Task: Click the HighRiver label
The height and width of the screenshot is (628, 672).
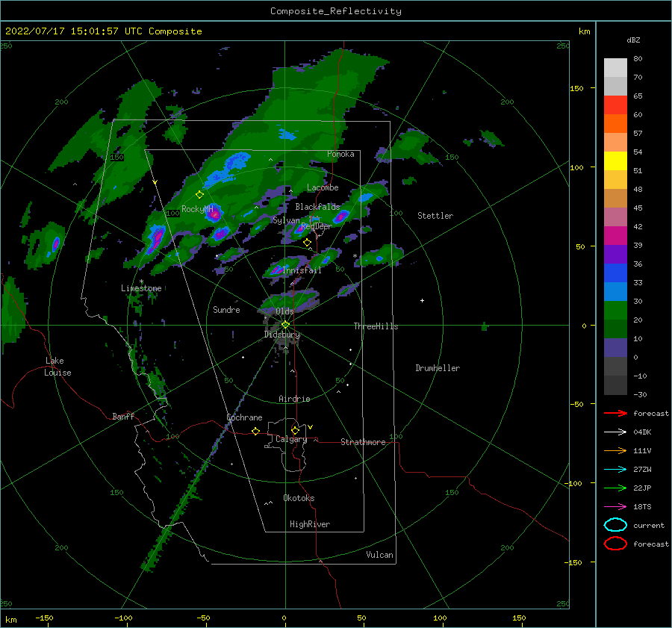Action: coord(310,524)
